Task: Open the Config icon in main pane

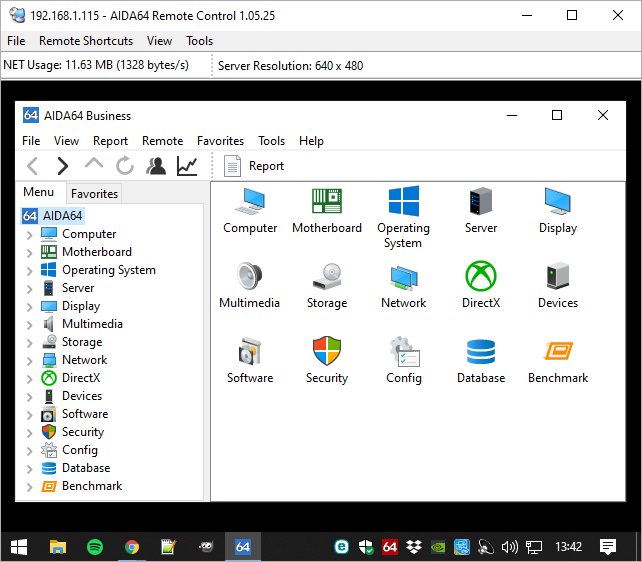Action: pos(405,351)
